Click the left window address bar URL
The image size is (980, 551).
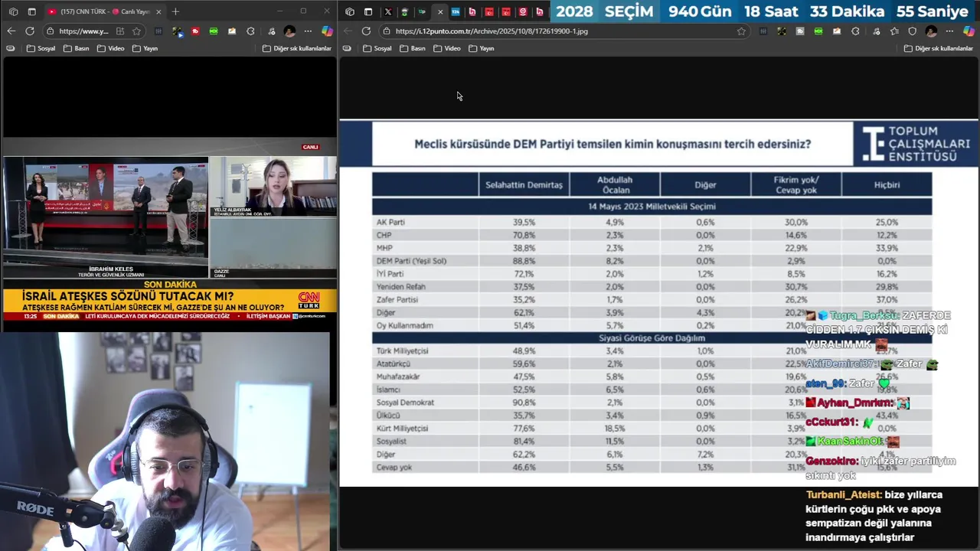pyautogui.click(x=83, y=31)
